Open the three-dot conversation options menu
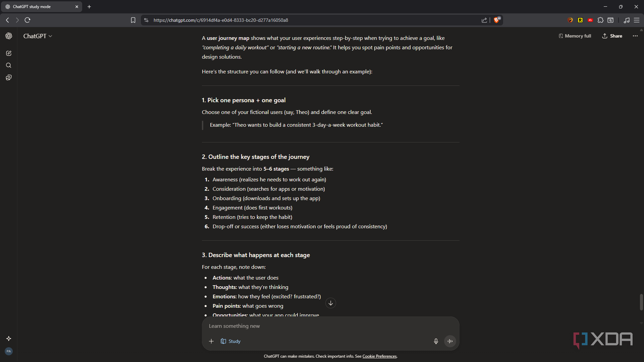This screenshot has height=362, width=644. pyautogui.click(x=635, y=36)
